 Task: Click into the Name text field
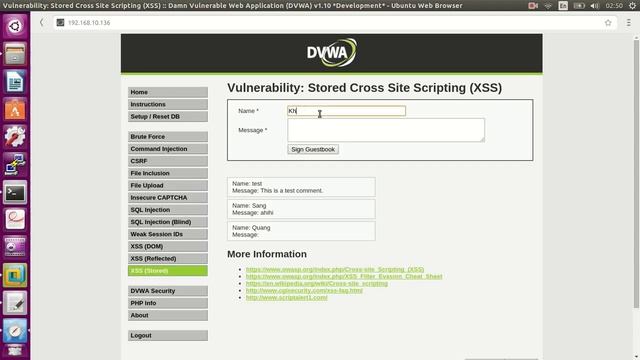(347, 111)
